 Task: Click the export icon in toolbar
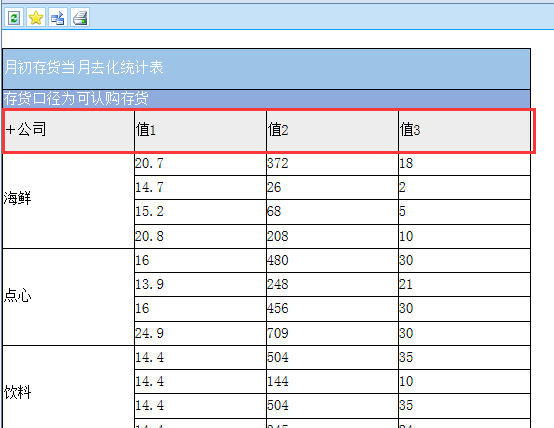click(x=58, y=17)
